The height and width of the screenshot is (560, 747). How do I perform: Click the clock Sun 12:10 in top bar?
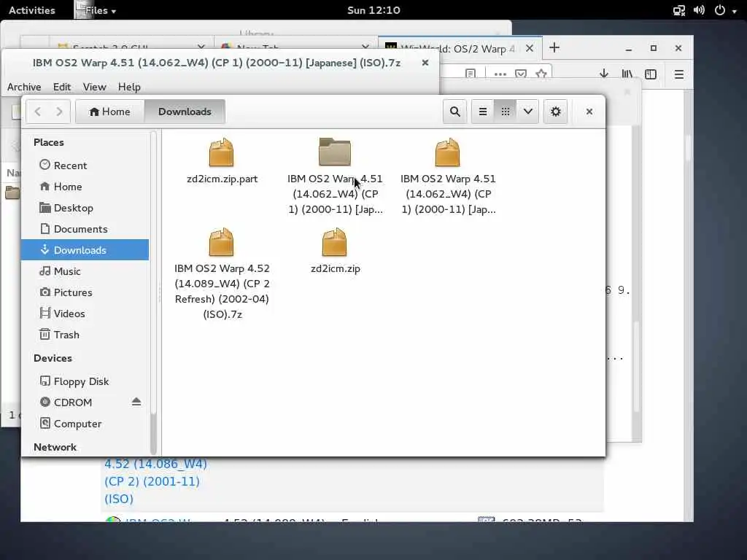tap(373, 10)
